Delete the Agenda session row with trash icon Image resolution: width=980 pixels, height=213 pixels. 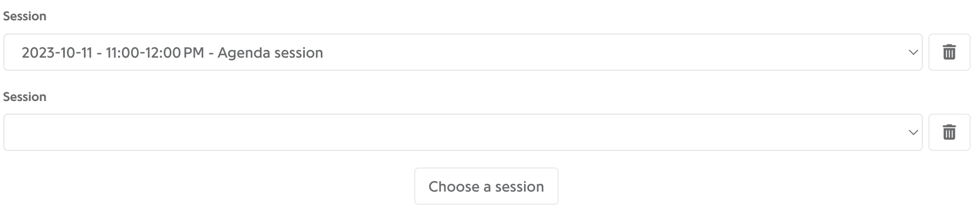(949, 52)
